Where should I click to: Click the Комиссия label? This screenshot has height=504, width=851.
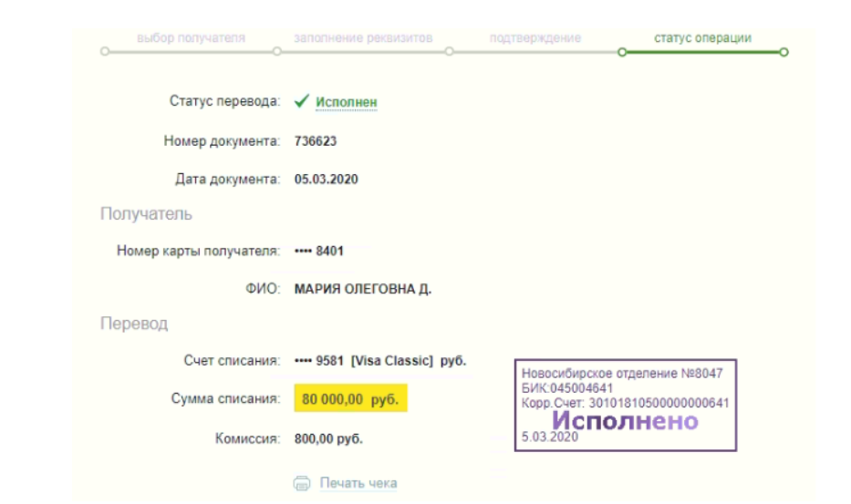pyautogui.click(x=247, y=439)
